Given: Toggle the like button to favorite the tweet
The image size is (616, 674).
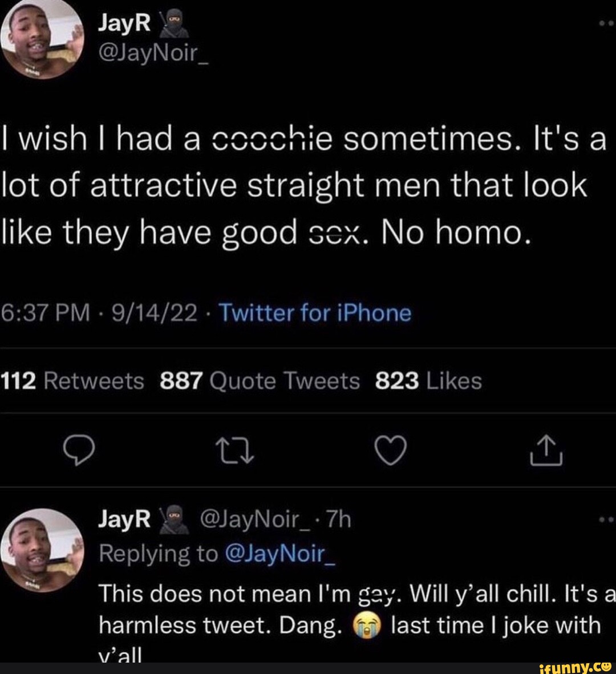Looking at the screenshot, I should coord(390,450).
